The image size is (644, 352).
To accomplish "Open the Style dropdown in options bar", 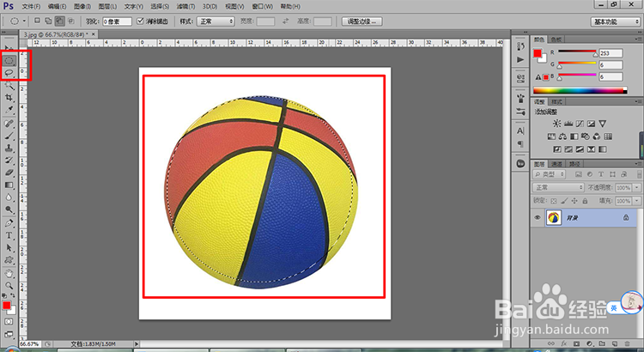I will (216, 21).
